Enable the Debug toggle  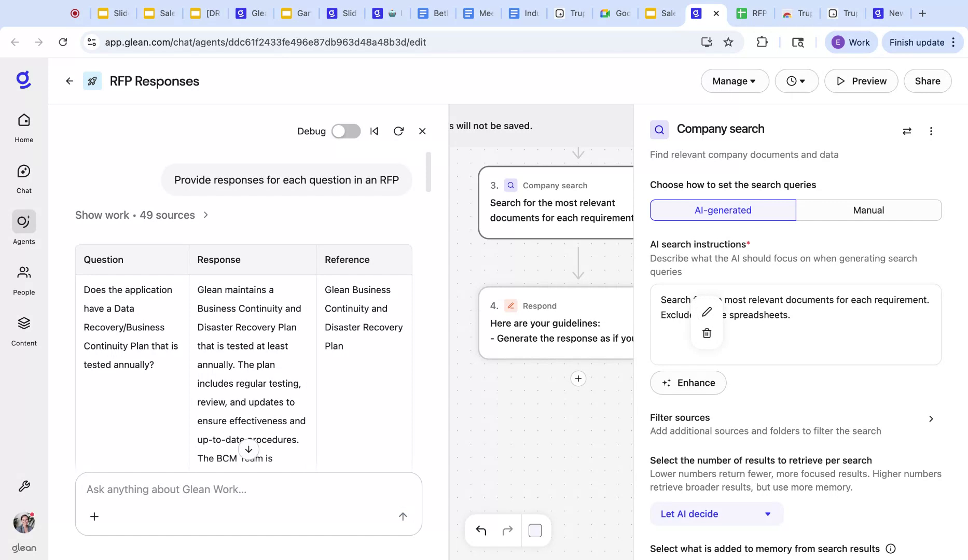coord(345,131)
